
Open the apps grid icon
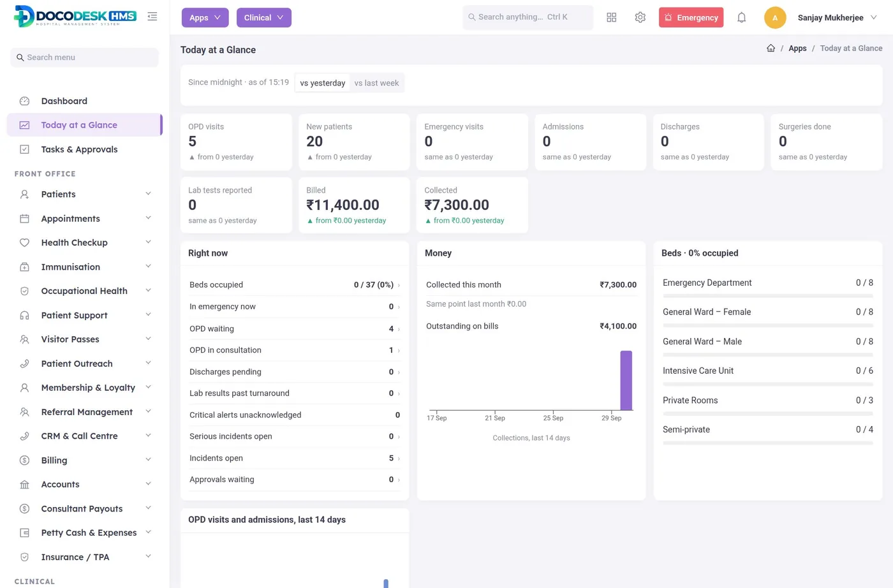click(x=612, y=18)
